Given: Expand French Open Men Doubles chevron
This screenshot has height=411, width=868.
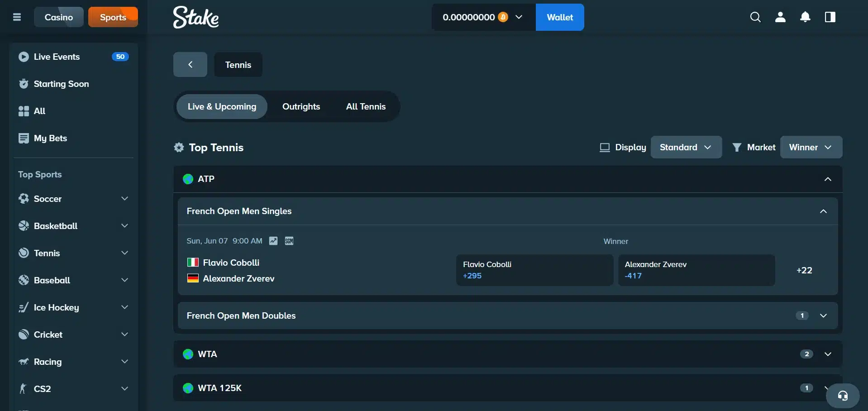Looking at the screenshot, I should coord(823,315).
